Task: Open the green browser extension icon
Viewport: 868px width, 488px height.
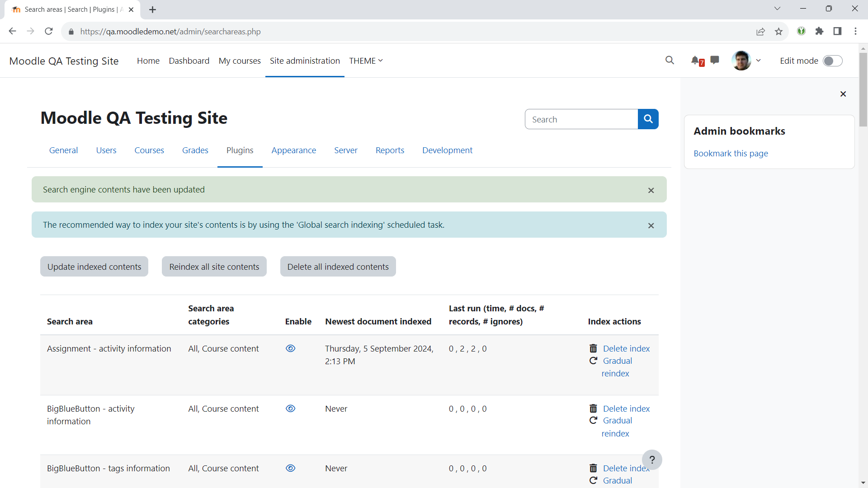Action: pyautogui.click(x=801, y=31)
